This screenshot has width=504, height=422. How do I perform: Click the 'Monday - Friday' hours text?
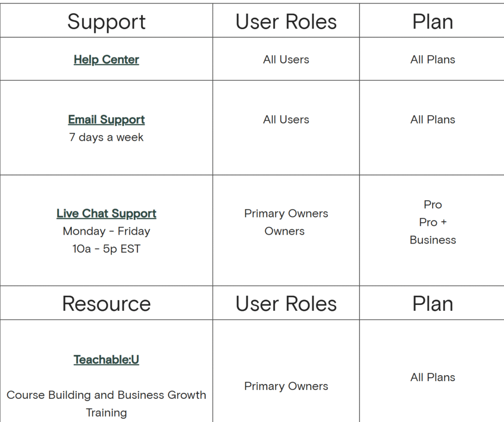pyautogui.click(x=106, y=231)
